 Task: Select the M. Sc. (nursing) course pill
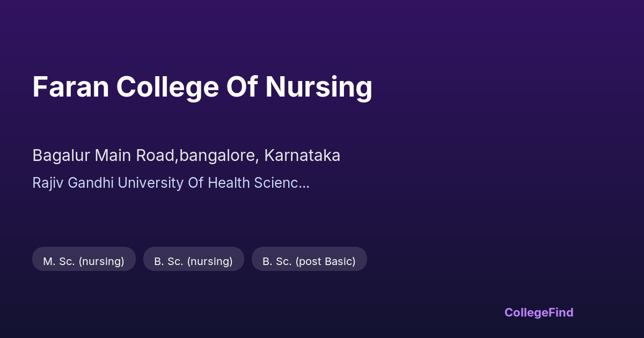coord(84,261)
